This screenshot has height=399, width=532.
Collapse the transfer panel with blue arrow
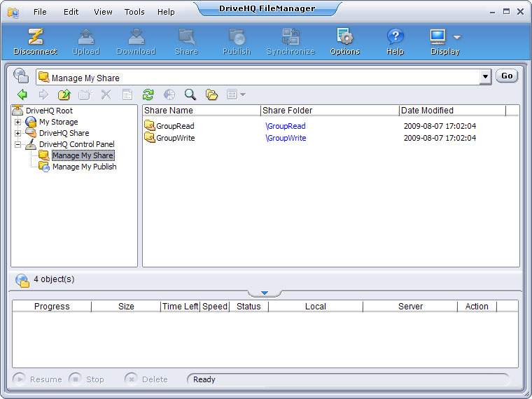coord(265,293)
